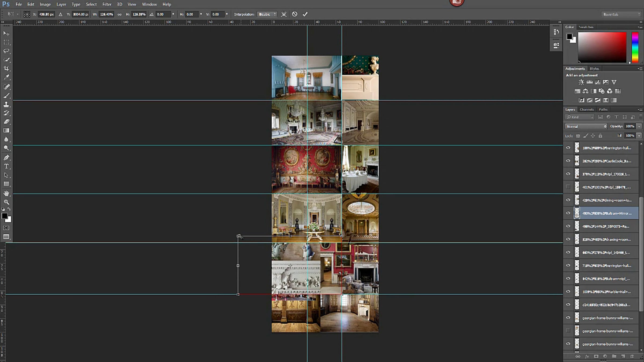Hide the dining+room layer
644x362 pixels.
tap(568, 200)
